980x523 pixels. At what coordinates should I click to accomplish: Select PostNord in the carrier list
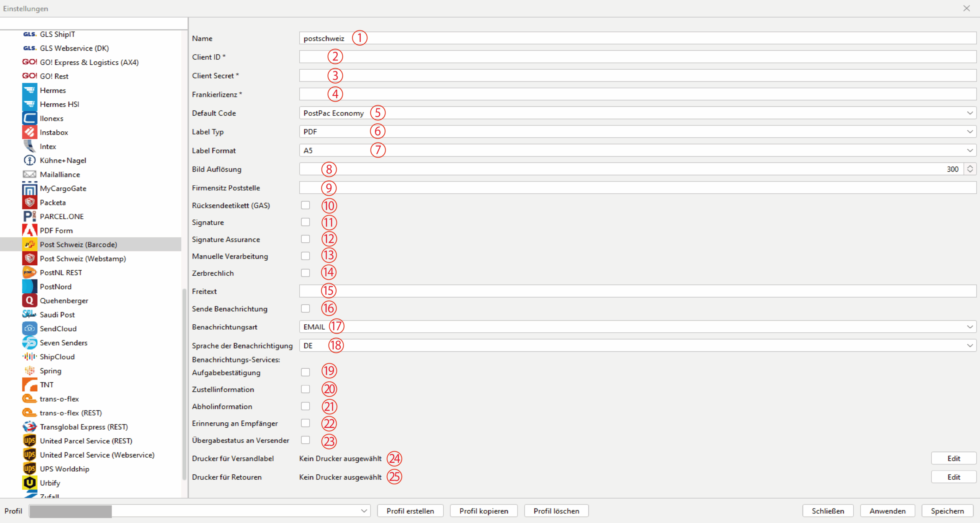pos(56,287)
